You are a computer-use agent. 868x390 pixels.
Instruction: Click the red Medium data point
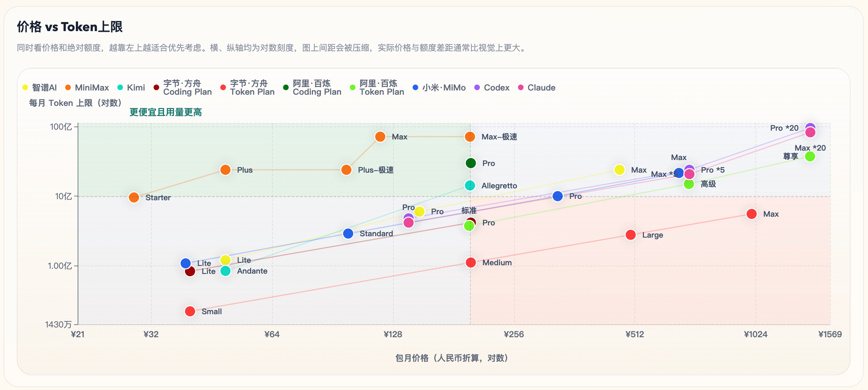(471, 262)
